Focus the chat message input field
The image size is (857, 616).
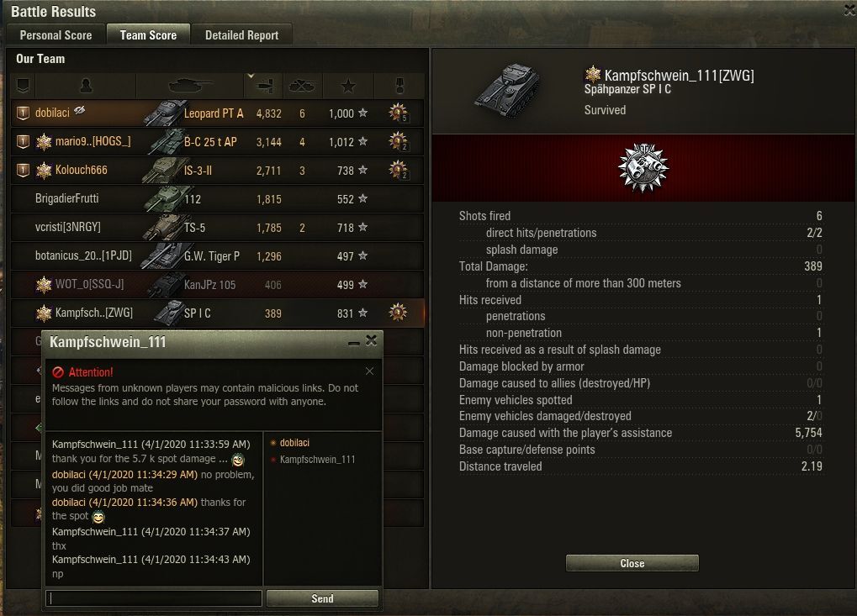pos(154,598)
